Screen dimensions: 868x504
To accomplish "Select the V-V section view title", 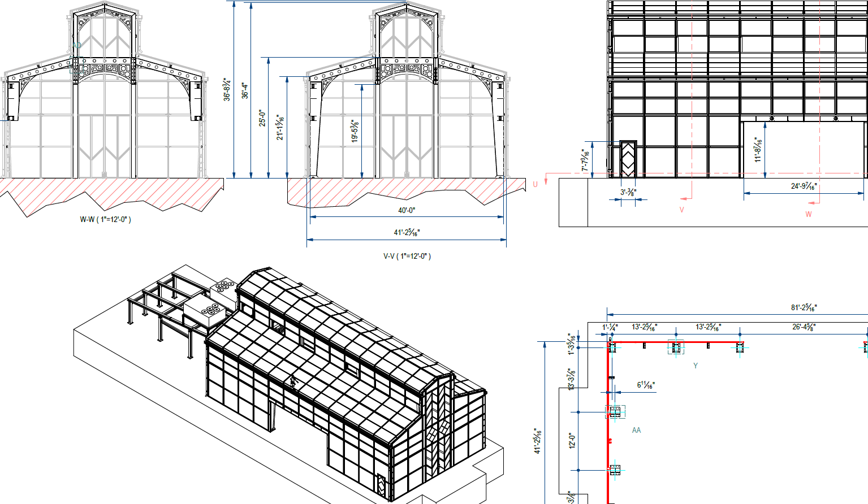I will pos(388,255).
